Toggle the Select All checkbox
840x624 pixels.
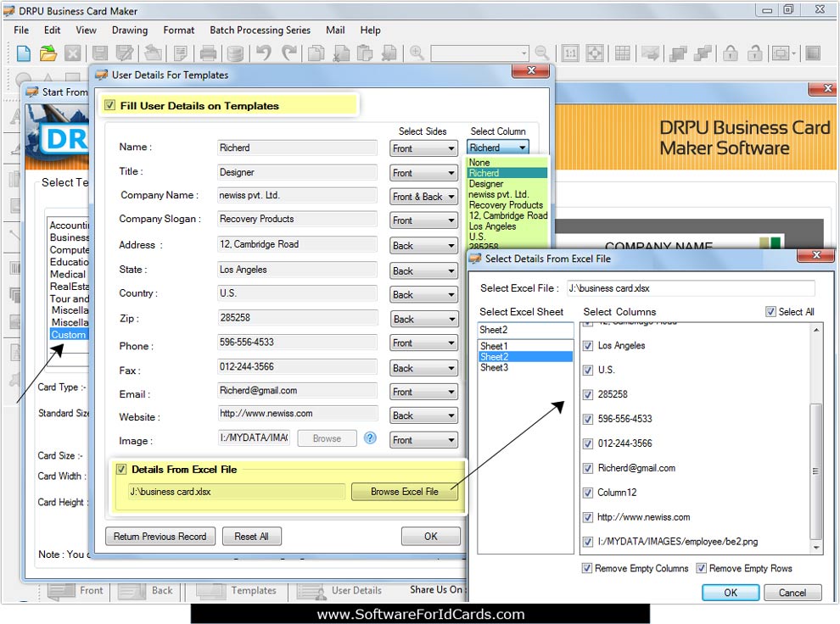(770, 311)
